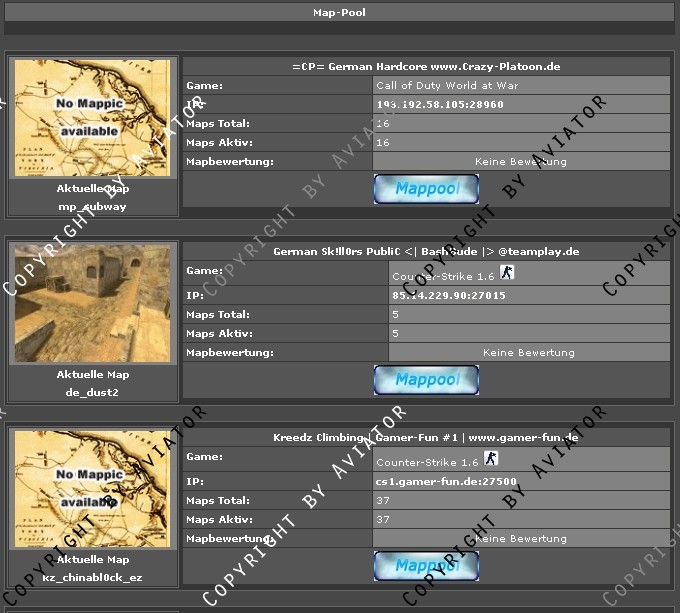
Task: Click Counter-Strike 1.6 text in German Sk!ll0rs row
Action: pyautogui.click(x=443, y=277)
